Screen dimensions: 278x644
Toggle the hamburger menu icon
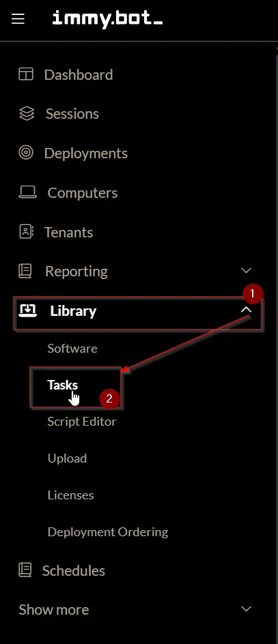[x=18, y=18]
